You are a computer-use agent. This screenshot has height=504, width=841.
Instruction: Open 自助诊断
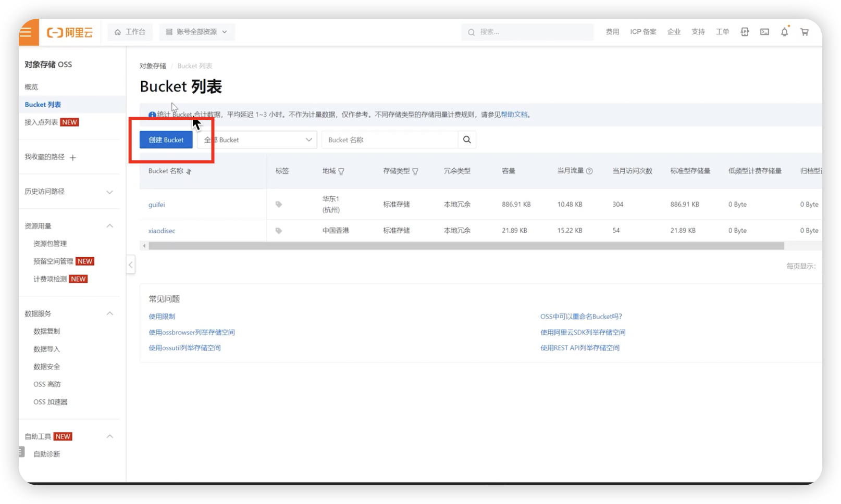tap(46, 454)
